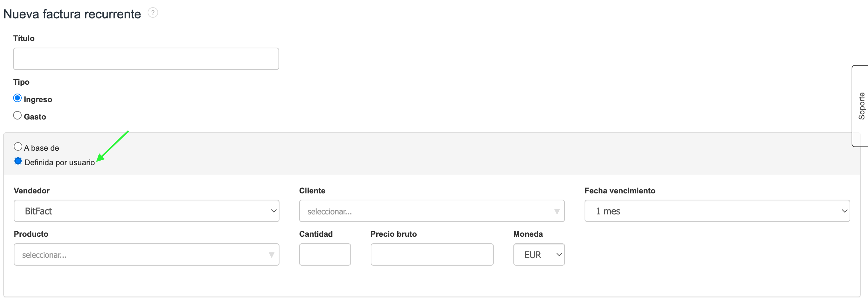Click the Ingreso label text
Image resolution: width=868 pixels, height=308 pixels.
coord(38,99)
